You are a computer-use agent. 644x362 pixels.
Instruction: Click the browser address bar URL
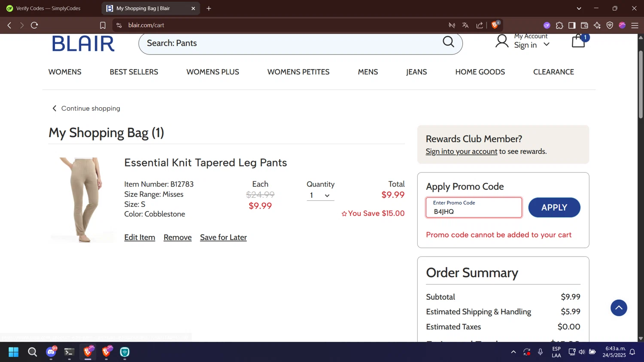coord(146,25)
